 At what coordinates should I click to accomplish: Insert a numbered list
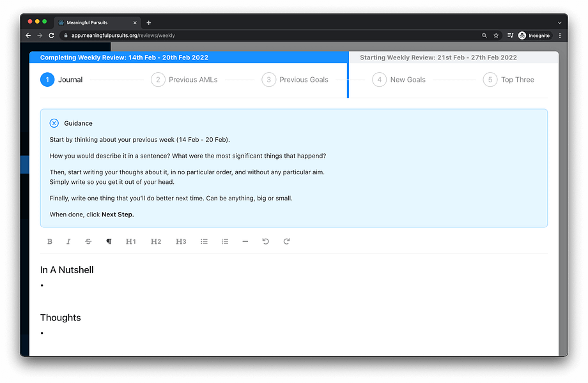pos(225,241)
